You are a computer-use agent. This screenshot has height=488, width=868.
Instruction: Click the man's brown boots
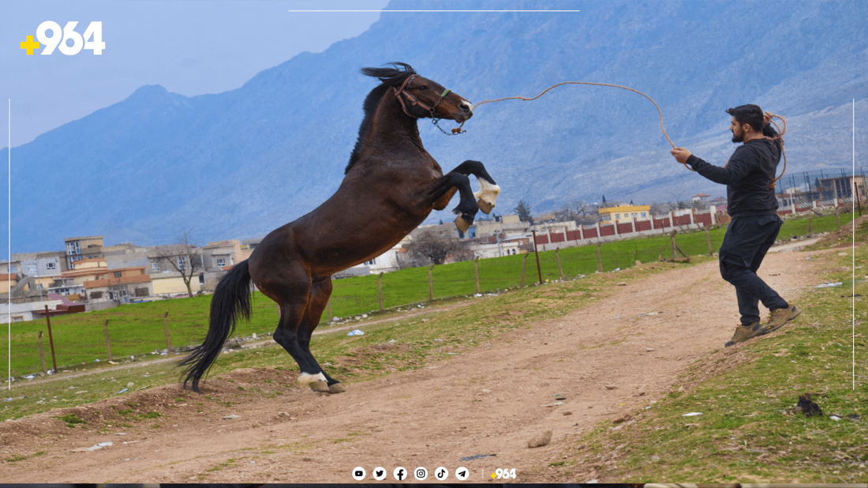pyautogui.click(x=761, y=325)
